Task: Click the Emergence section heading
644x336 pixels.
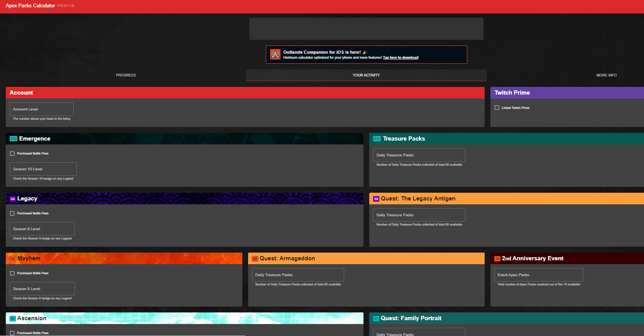Action: (35, 139)
